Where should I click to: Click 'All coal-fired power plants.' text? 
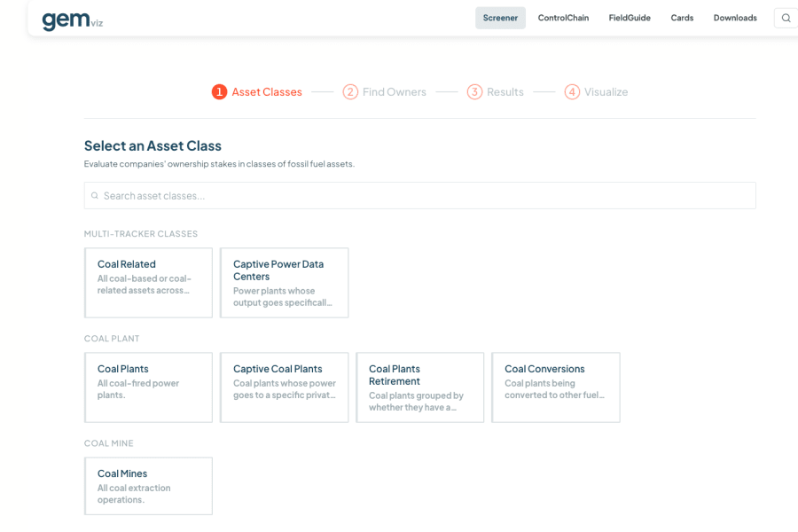138,389
